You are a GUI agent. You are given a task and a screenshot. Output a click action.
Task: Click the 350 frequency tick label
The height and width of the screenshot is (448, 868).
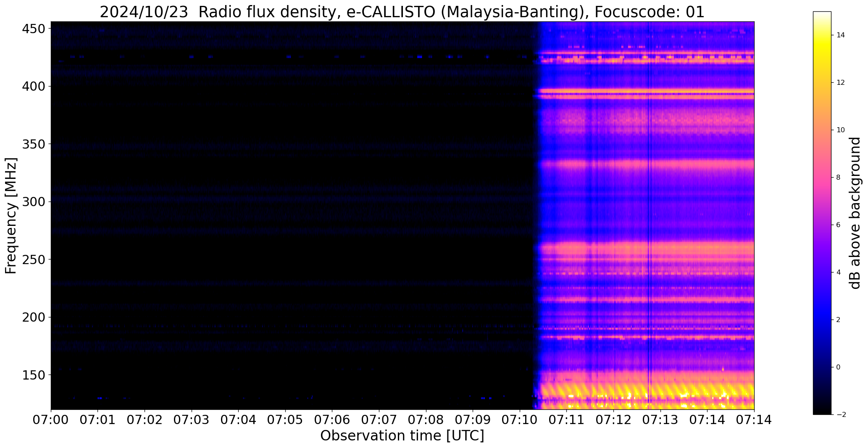pos(33,144)
